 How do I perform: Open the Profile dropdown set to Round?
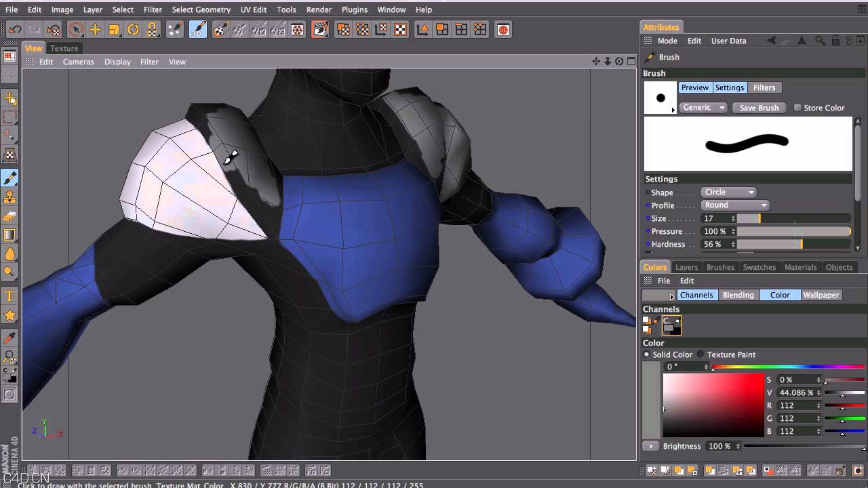tap(734, 205)
